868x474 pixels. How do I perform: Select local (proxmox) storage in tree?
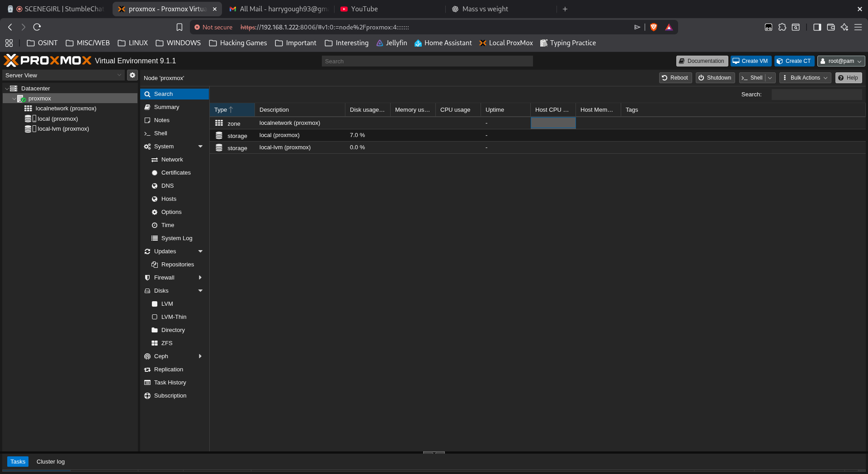click(x=57, y=119)
